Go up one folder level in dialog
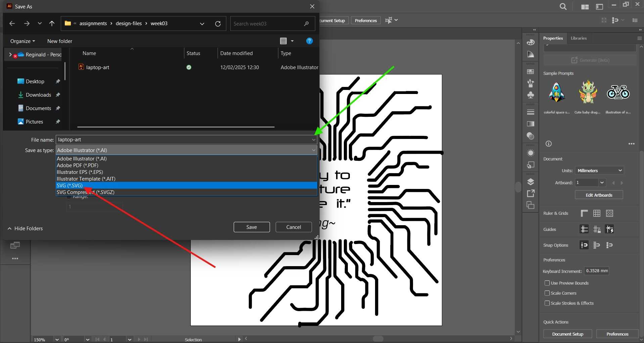 click(x=52, y=23)
